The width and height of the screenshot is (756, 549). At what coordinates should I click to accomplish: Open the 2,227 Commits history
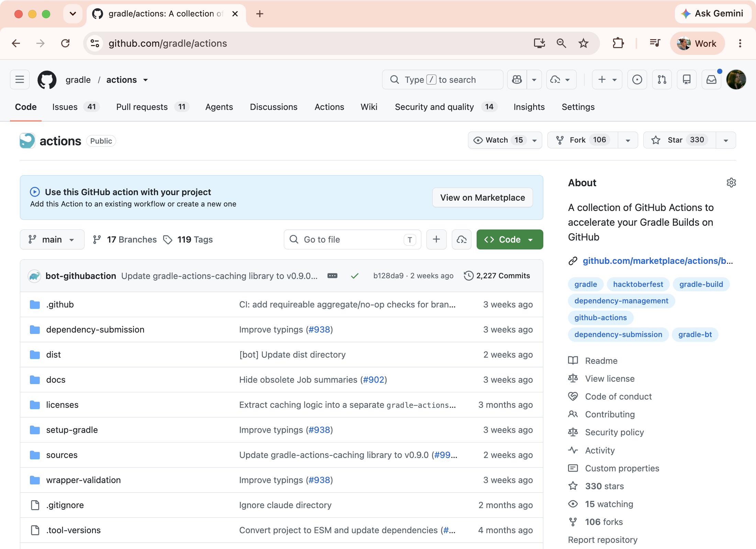click(x=497, y=276)
